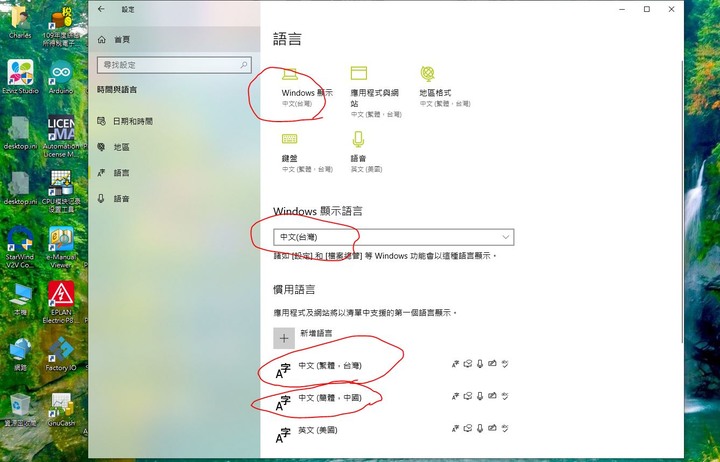
Task: Open the Windows 顯示語言 dropdown
Action: [394, 237]
